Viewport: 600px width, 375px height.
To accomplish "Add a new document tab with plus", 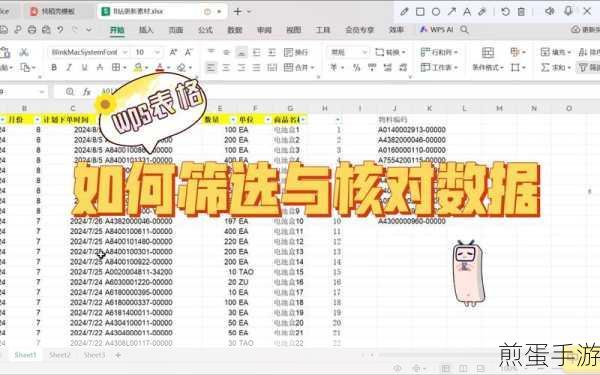I will point(238,11).
